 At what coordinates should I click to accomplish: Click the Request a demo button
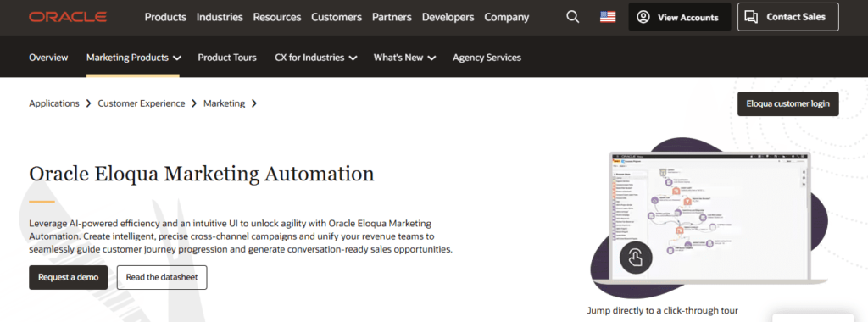click(68, 277)
